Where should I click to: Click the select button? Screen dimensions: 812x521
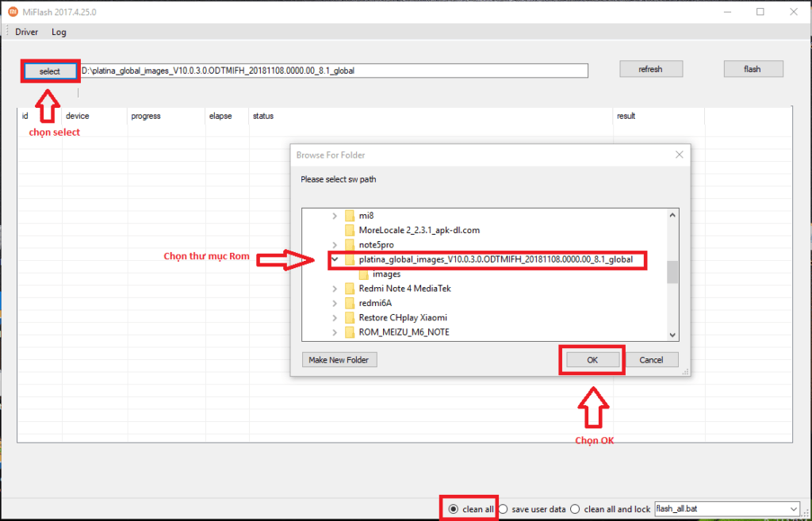pos(50,71)
